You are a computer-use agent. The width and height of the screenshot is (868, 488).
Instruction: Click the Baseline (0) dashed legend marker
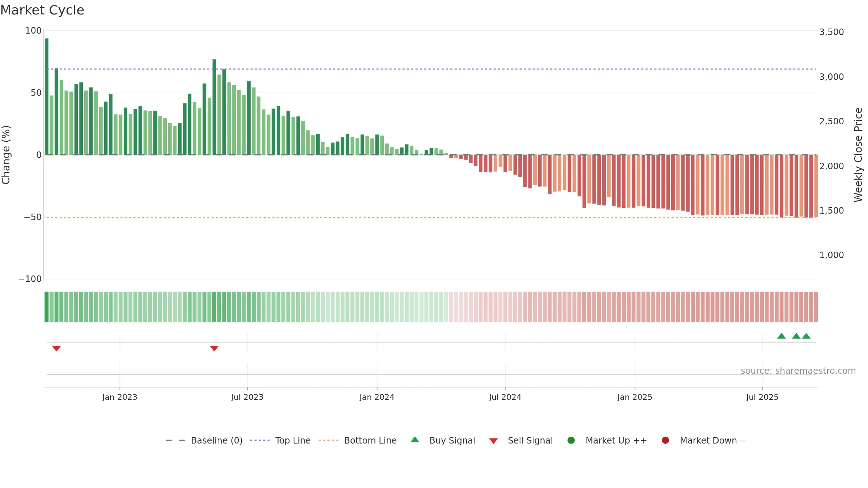(175, 440)
